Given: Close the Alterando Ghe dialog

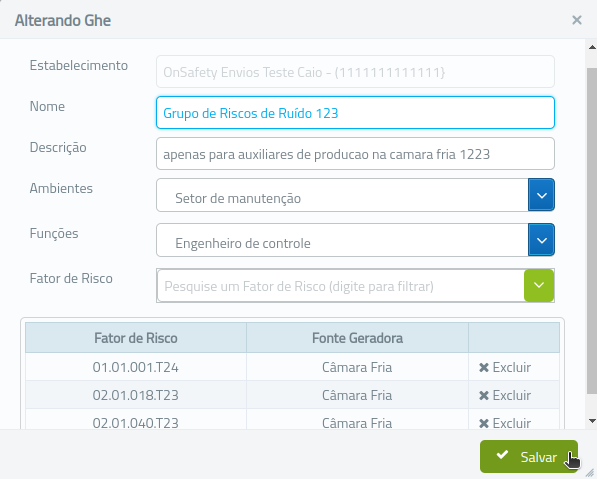Looking at the screenshot, I should [577, 20].
